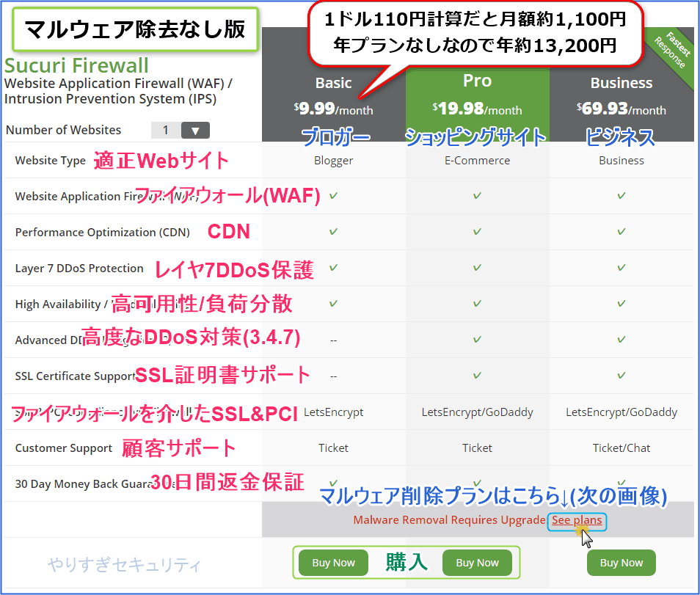
Task: Click the Ticket cell in the Pro column
Action: click(477, 448)
